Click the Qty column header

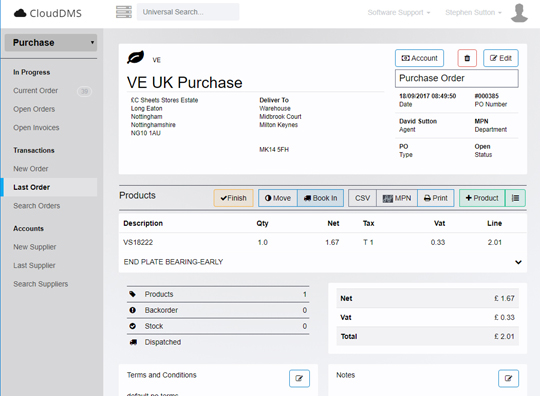click(x=262, y=223)
